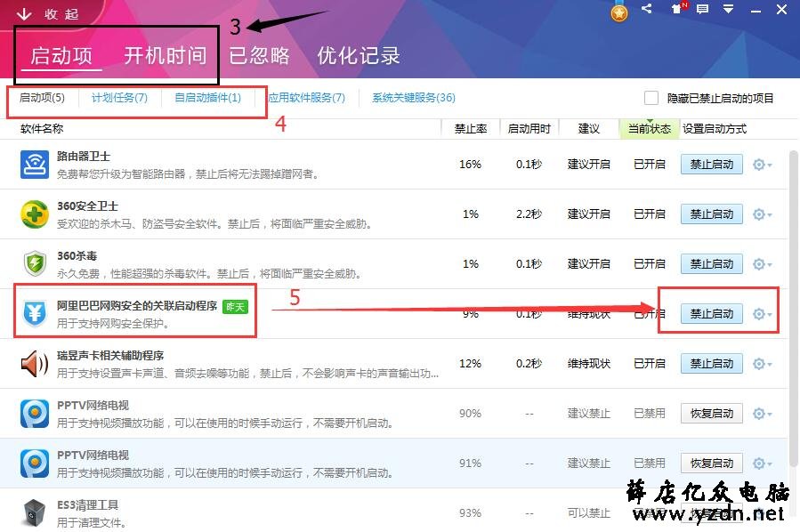Viewport: 800px width, 532px height.
Task: Click 瑞昱声卡相关辅助程序 title text
Action: point(109,356)
